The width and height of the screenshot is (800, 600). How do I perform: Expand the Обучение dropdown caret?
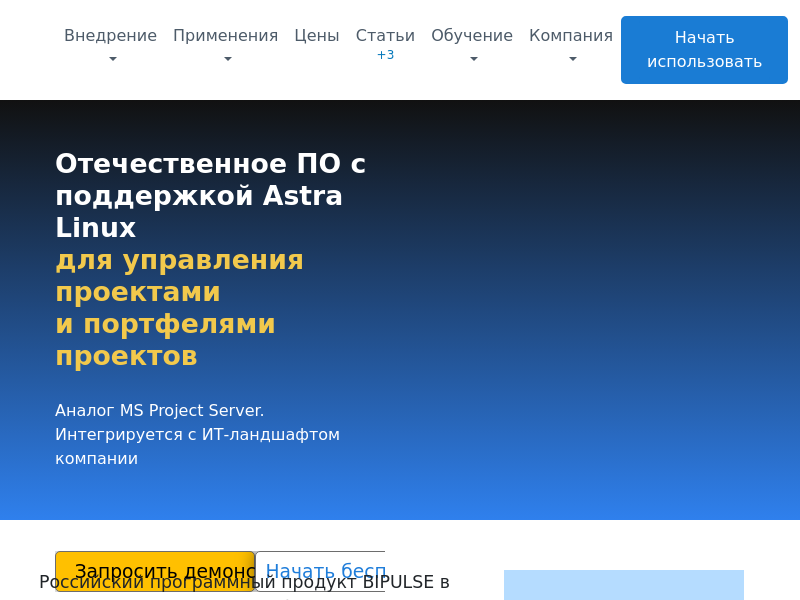(473, 59)
